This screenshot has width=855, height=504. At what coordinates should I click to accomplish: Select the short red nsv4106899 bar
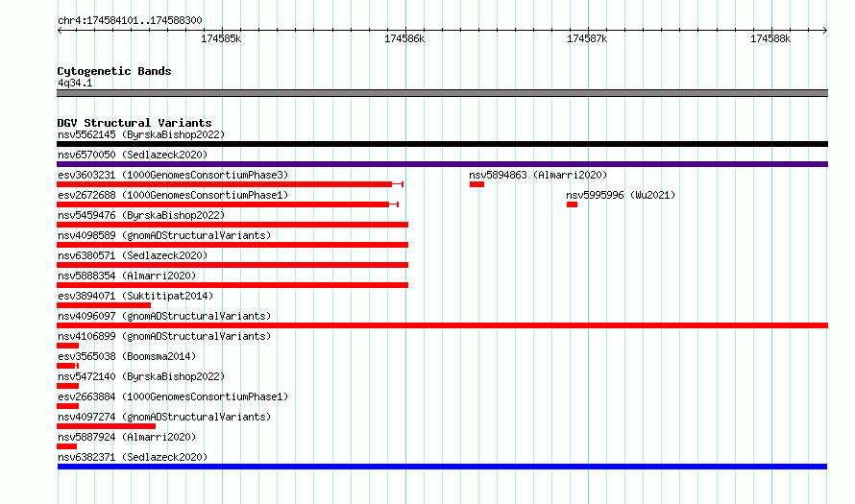67,346
